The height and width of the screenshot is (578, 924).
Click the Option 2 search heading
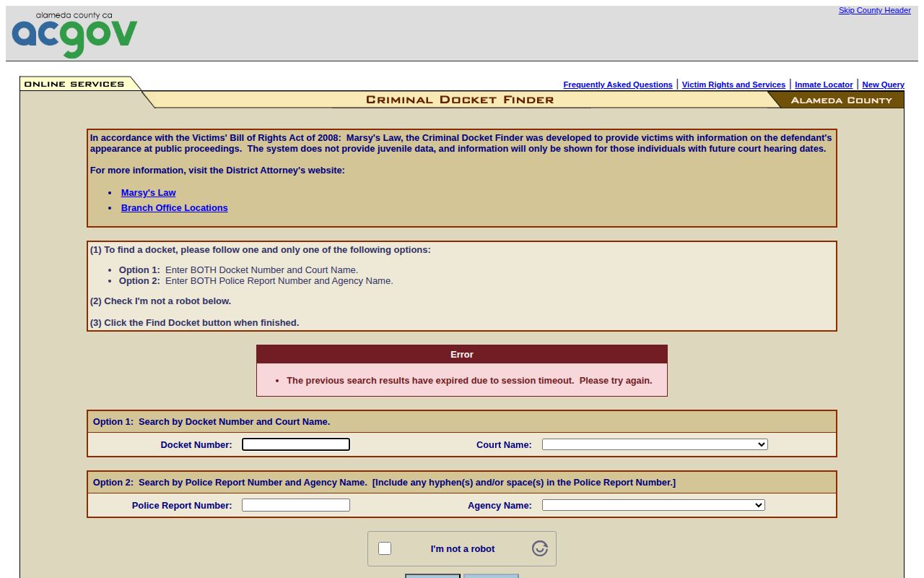point(384,483)
